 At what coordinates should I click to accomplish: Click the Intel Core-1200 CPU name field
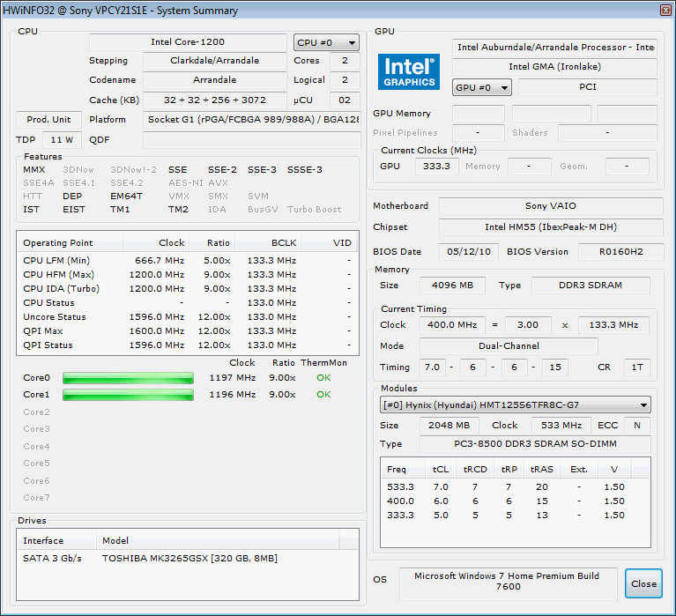coord(188,42)
